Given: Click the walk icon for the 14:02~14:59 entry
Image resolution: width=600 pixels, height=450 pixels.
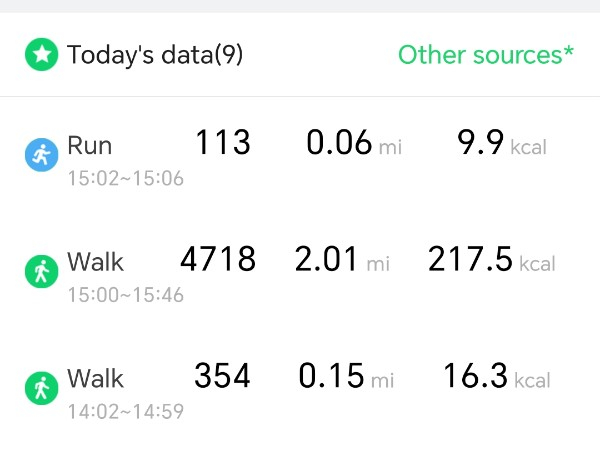Looking at the screenshot, I should point(41,388).
